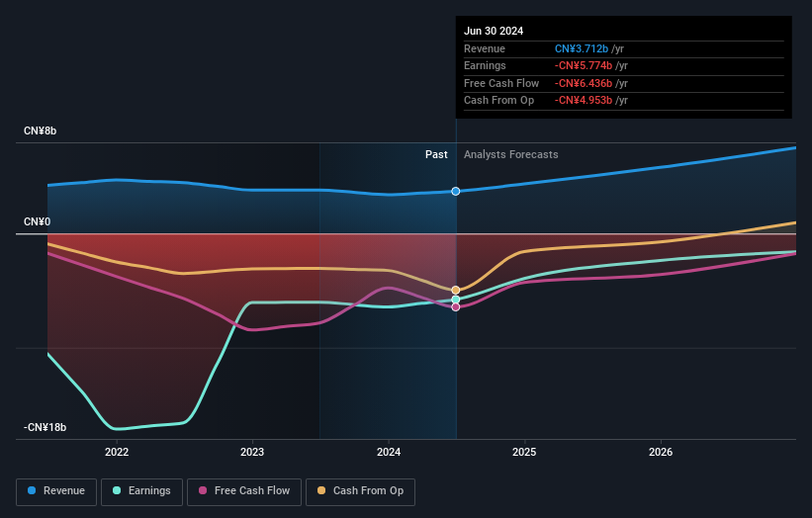Click the teal Earnings data point marker
Screen dimensions: 812x518
coord(456,300)
